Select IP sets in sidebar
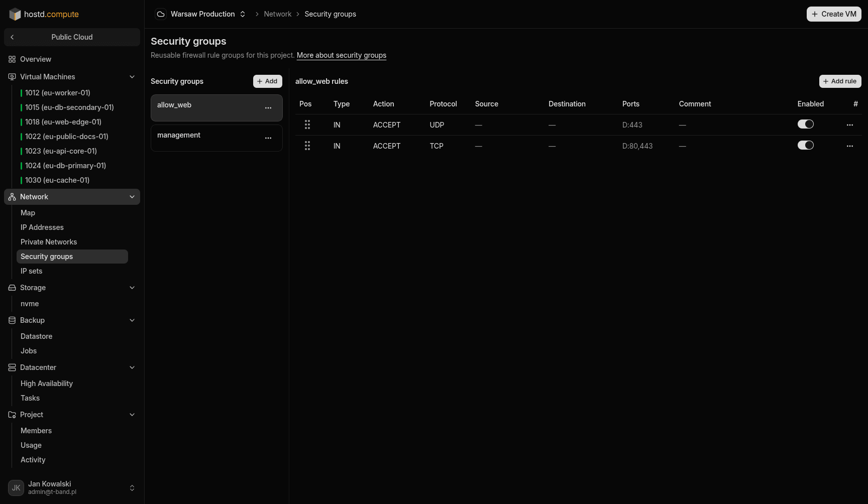 pos(31,271)
